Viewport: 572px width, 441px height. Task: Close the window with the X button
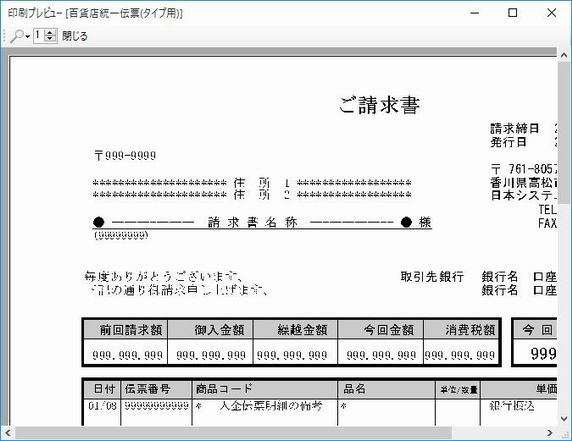coord(552,13)
